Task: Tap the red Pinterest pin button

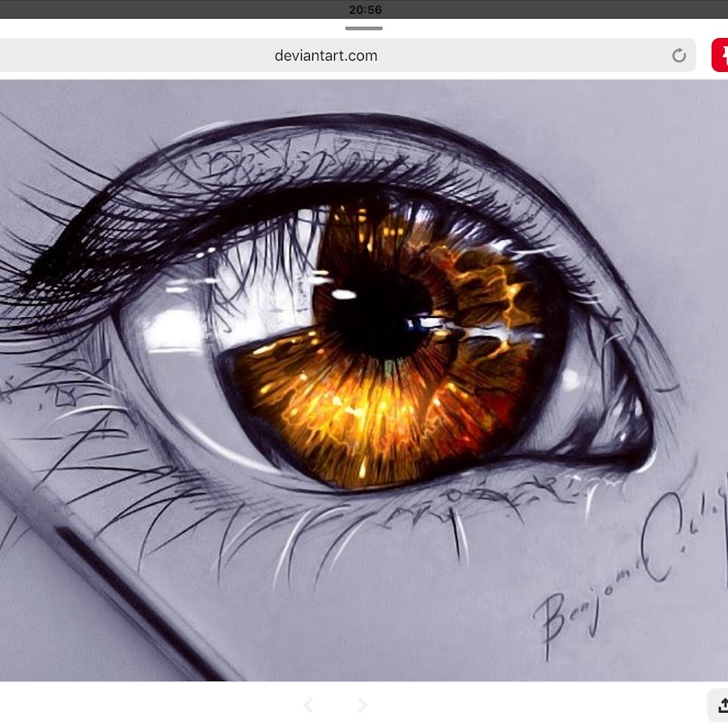Action: (719, 56)
